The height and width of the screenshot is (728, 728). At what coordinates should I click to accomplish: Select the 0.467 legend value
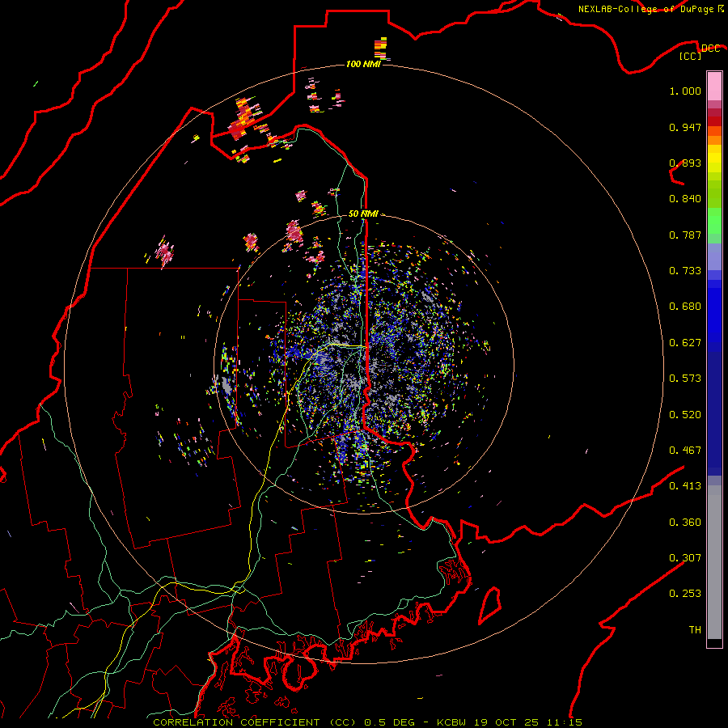coord(685,451)
